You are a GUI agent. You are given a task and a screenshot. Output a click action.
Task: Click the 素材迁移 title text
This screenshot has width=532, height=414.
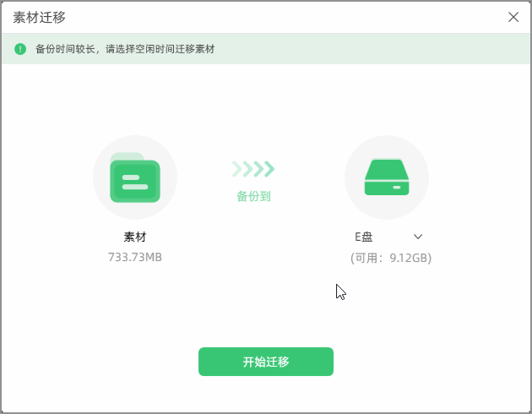point(40,17)
